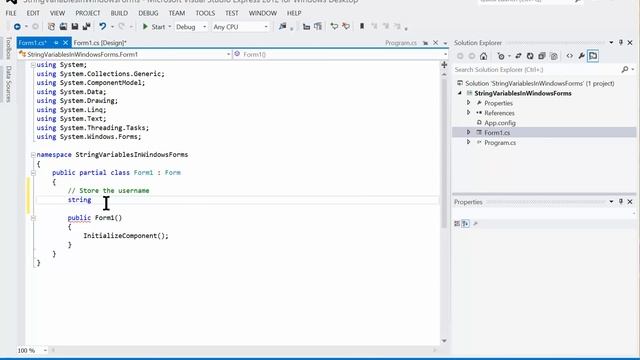Open the TOOLS menu

(205, 13)
